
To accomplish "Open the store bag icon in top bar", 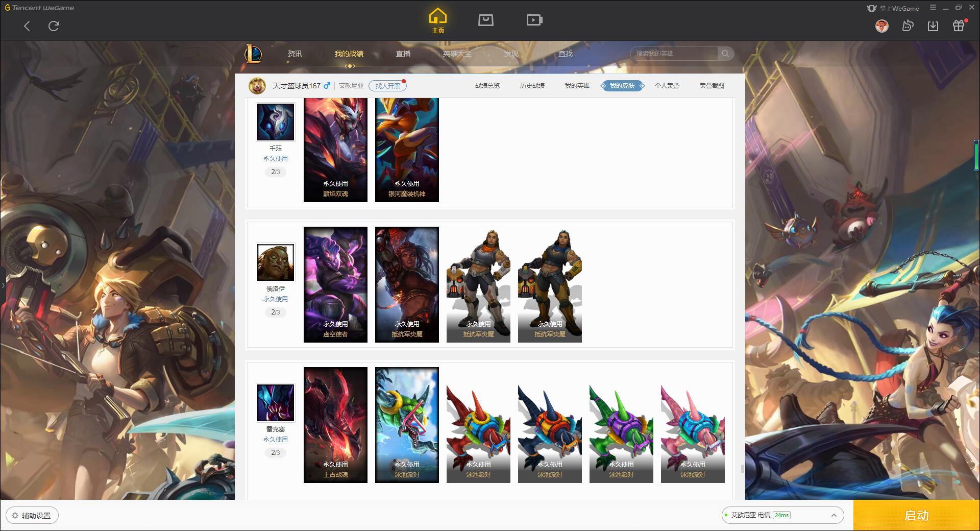I will 486,20.
